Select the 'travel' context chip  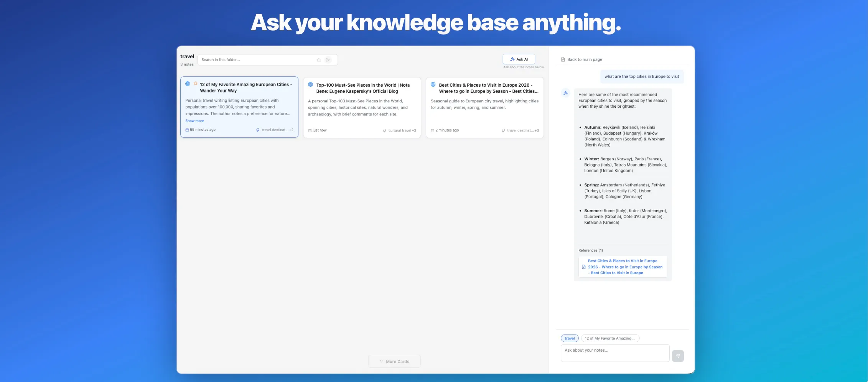pyautogui.click(x=570, y=338)
